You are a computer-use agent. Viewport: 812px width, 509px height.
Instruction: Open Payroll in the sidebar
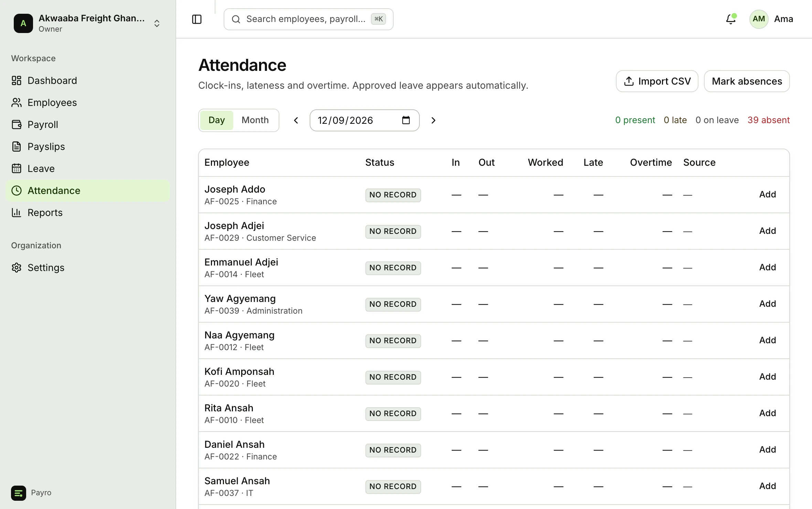coord(88,124)
